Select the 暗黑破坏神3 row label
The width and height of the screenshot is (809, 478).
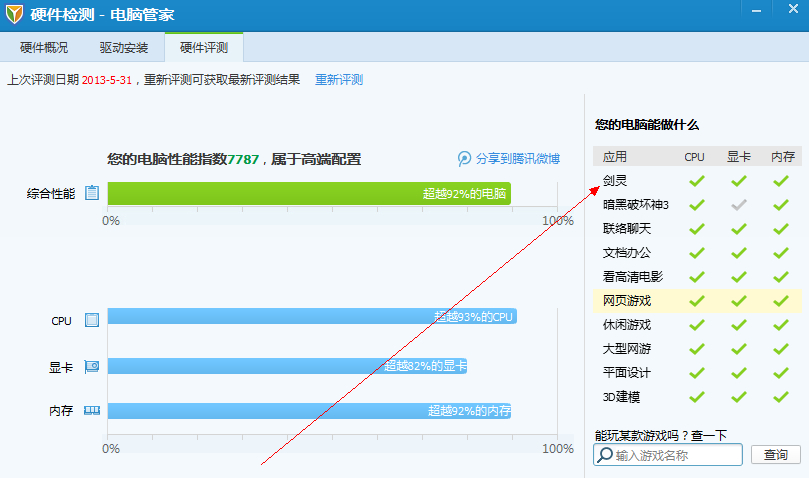[636, 205]
